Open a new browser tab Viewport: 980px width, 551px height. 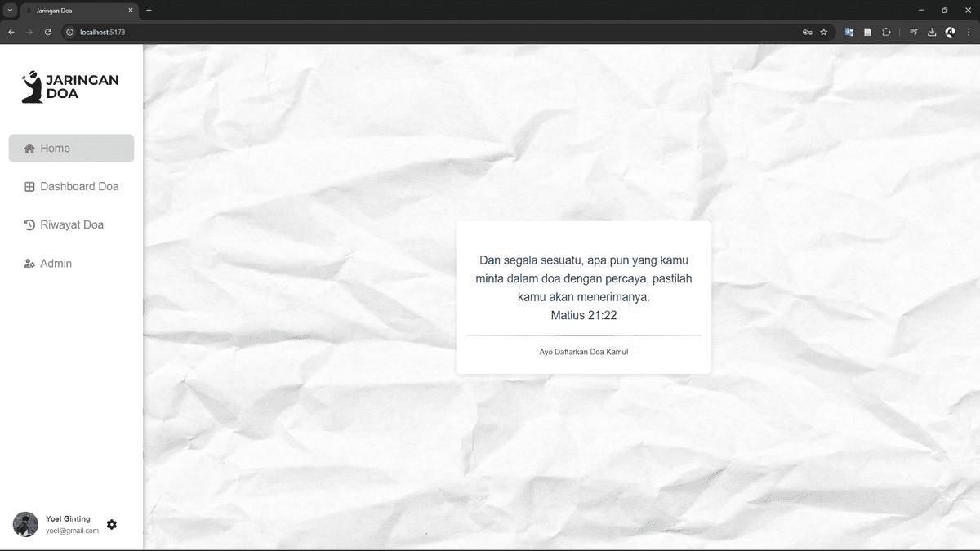[x=149, y=11]
